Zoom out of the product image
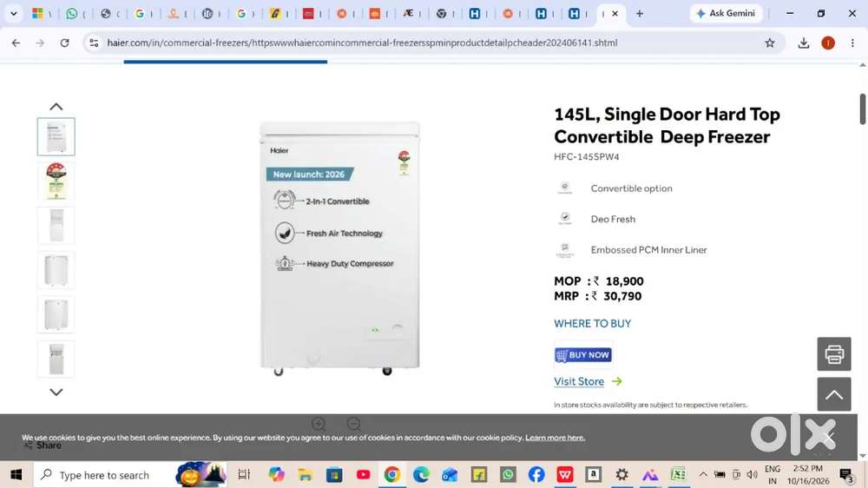Viewport: 868px width, 488px height. coord(354,425)
